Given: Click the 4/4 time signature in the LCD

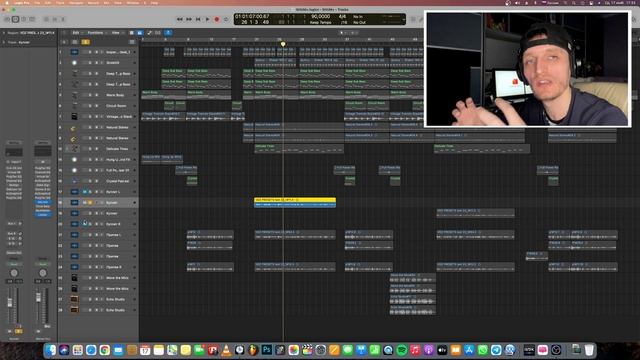Looking at the screenshot, I should coord(342,16).
